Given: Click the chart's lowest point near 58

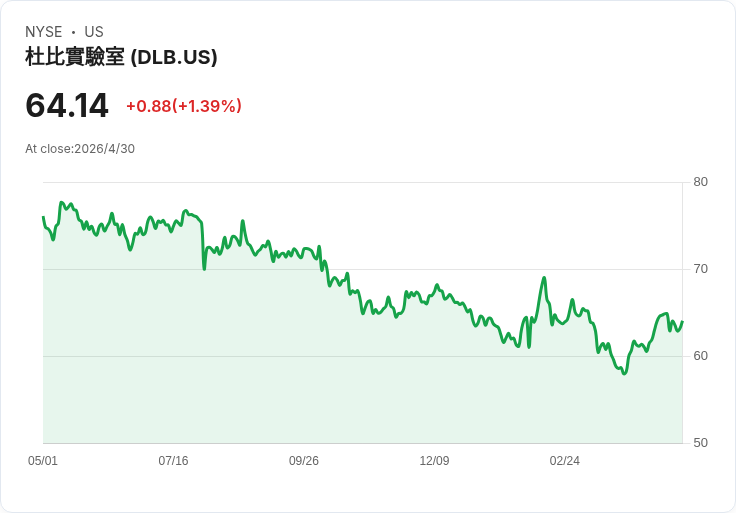Looking at the screenshot, I should coord(624,374).
